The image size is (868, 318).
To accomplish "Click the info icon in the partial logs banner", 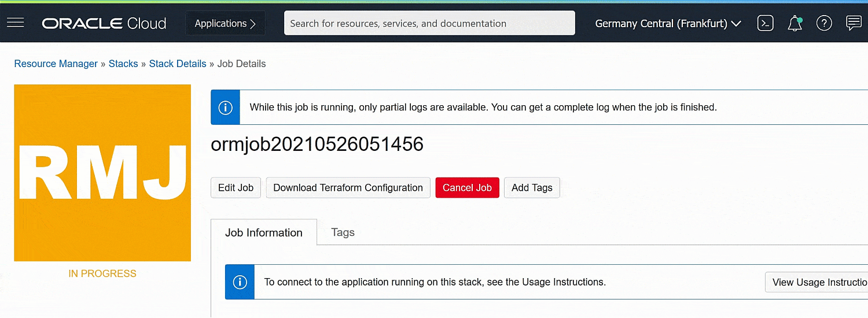I will pos(225,108).
